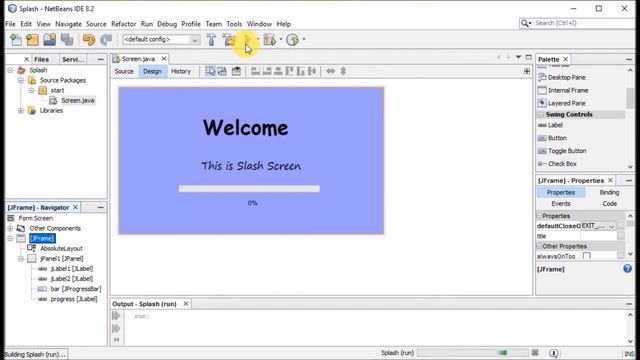Activate Selection Mode in designer toolbar
640x360 pixels.
pyautogui.click(x=210, y=71)
